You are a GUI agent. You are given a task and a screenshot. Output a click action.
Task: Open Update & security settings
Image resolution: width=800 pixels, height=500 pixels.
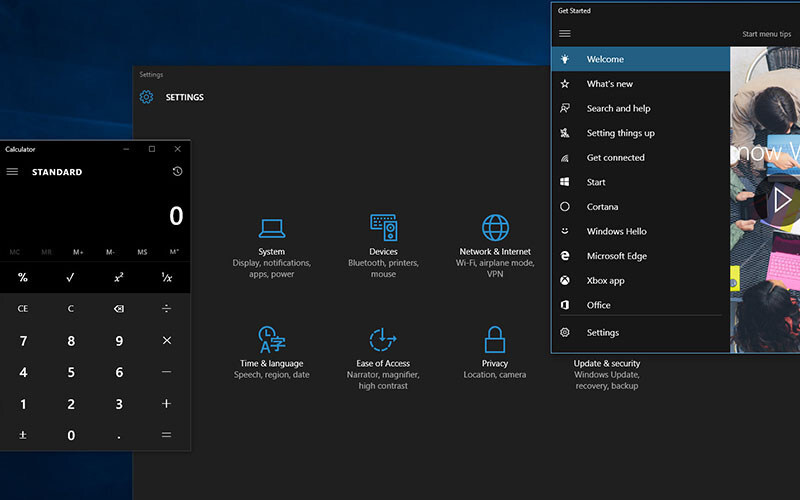tap(607, 374)
